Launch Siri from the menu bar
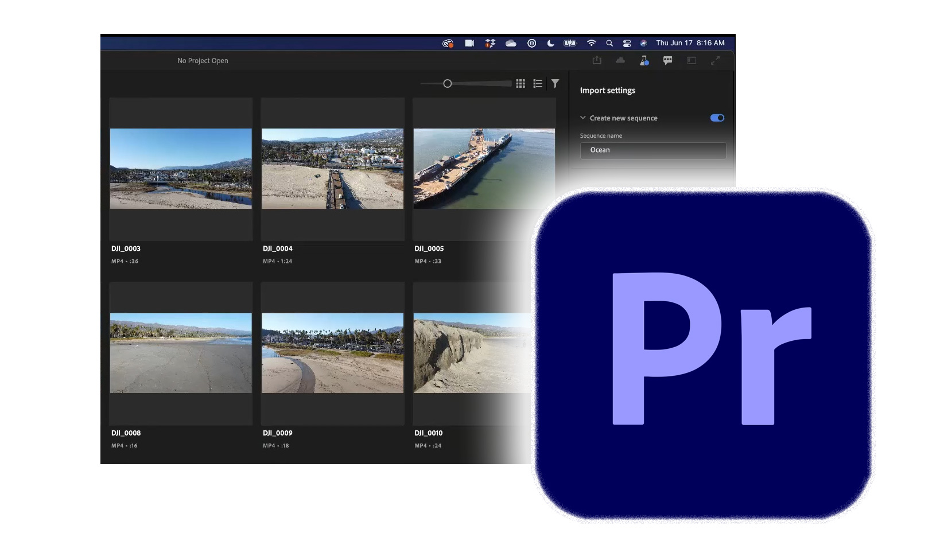Image resolution: width=940 pixels, height=560 pixels. click(x=644, y=43)
